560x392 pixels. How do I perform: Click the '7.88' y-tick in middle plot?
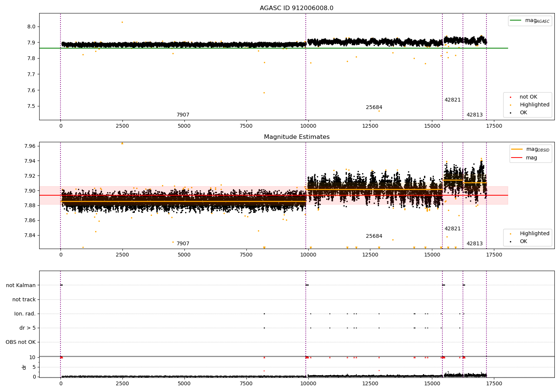(30, 205)
